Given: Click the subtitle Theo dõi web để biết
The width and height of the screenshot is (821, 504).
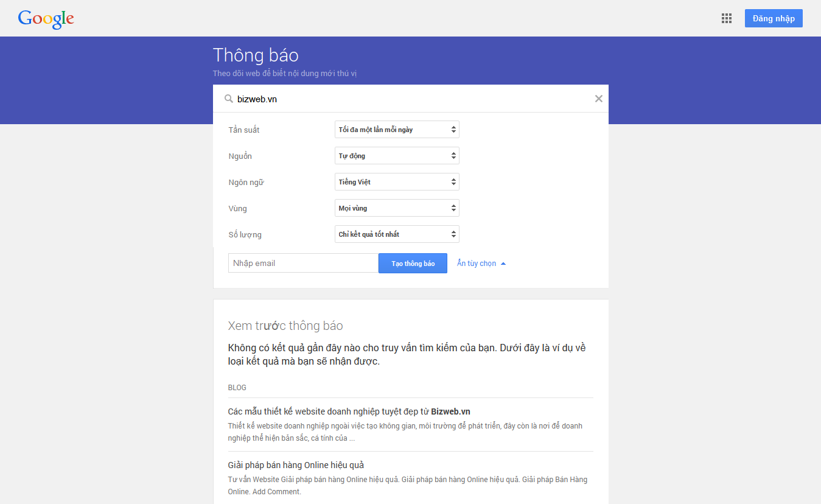Looking at the screenshot, I should point(285,74).
